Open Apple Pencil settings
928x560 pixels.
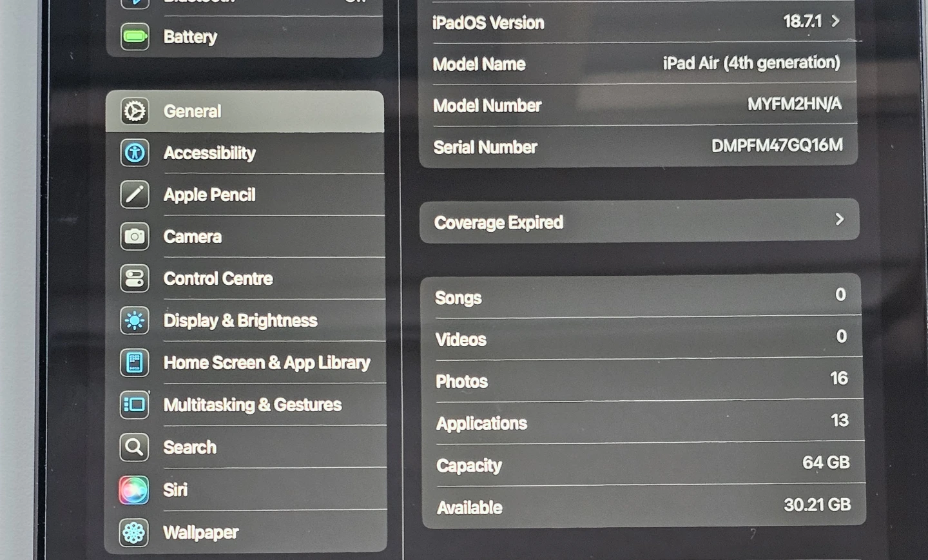[245, 195]
